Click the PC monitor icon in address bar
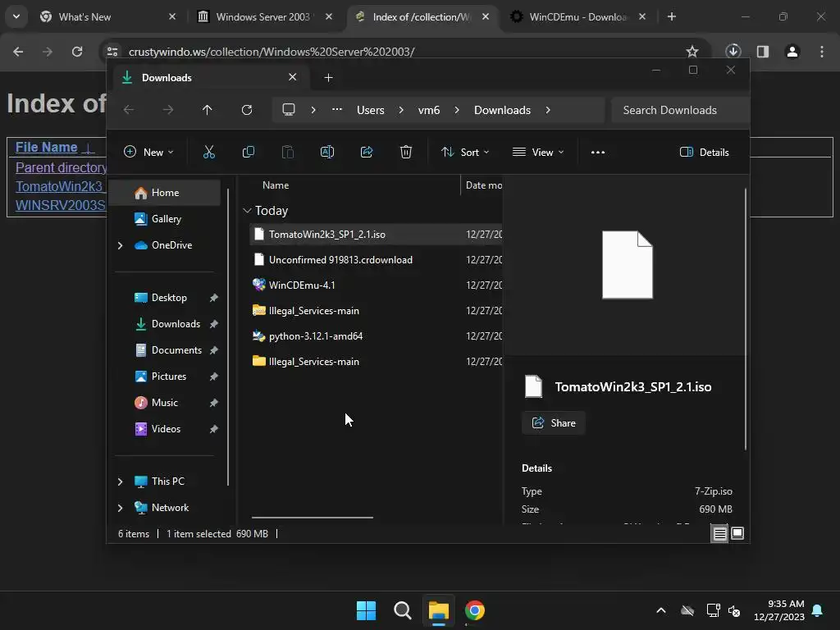840x630 pixels. pos(289,110)
